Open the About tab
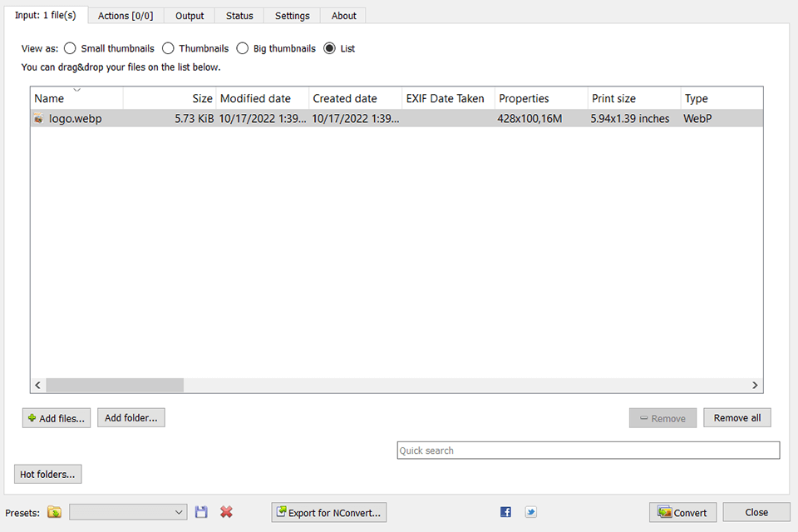Screen dimensions: 798x532 [343, 16]
